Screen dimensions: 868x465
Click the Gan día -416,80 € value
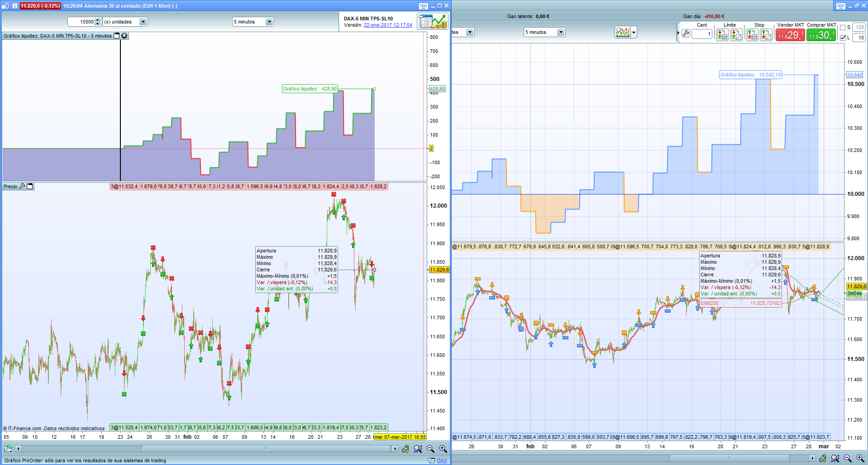click(x=714, y=16)
